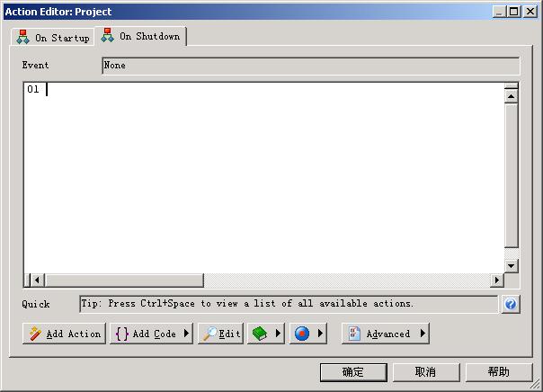Screen dimensions: 543x392
Task: Switch to the On Startup tab
Action: [x=53, y=38]
